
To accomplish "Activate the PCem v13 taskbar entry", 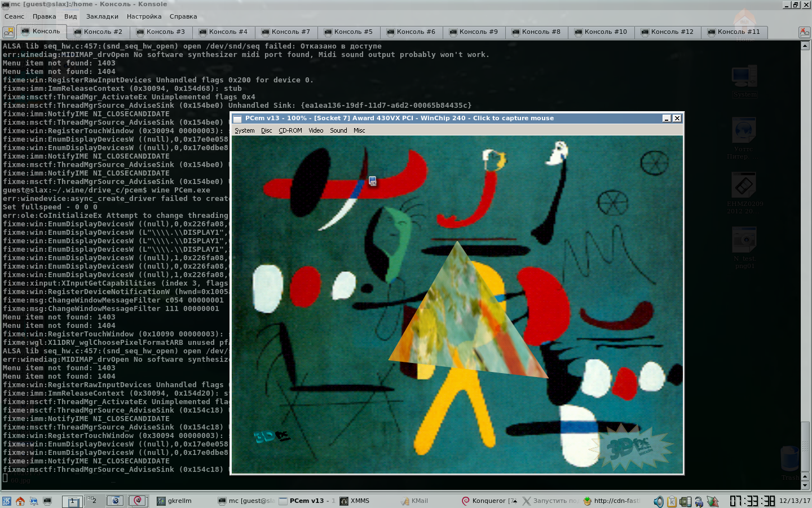I will point(307,501).
